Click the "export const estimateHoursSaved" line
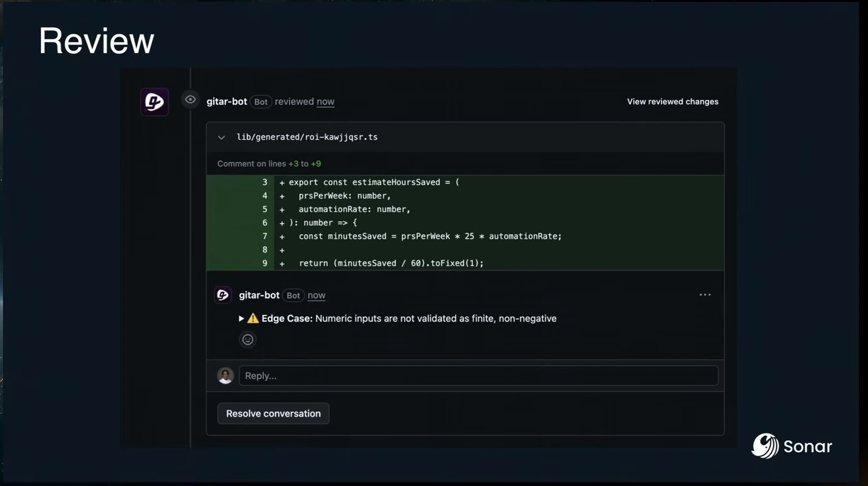868x486 pixels. click(x=374, y=182)
